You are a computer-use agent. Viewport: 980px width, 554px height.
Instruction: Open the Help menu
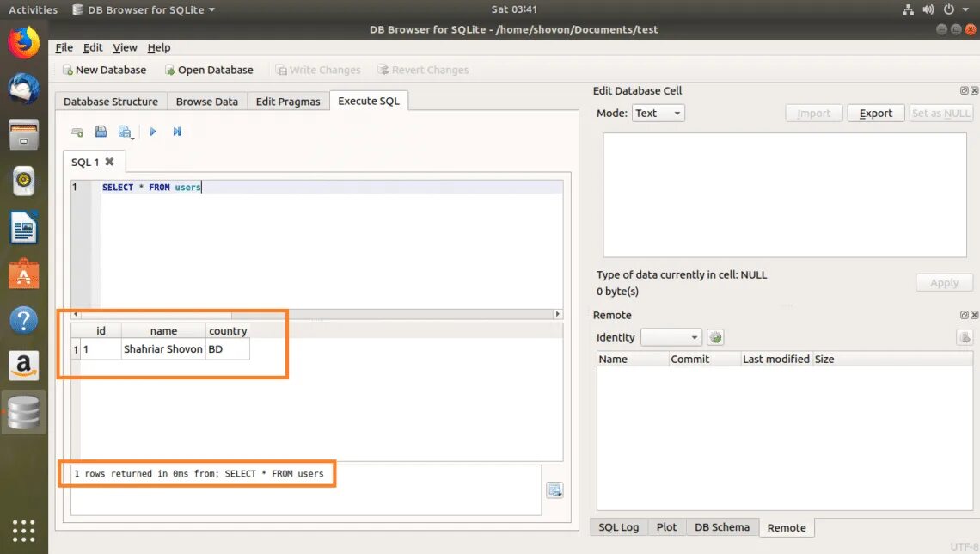pos(159,47)
